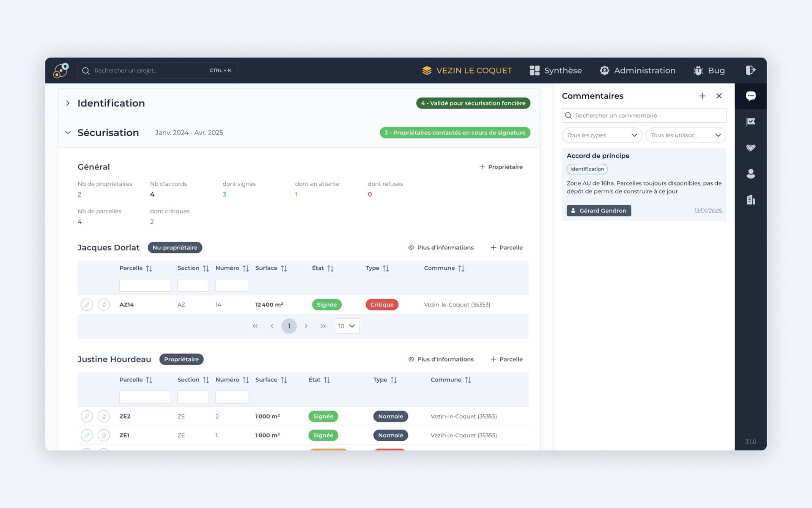This screenshot has width=812, height=508.
Task: Open the handshake icon in the sidebar
Action: (751, 148)
